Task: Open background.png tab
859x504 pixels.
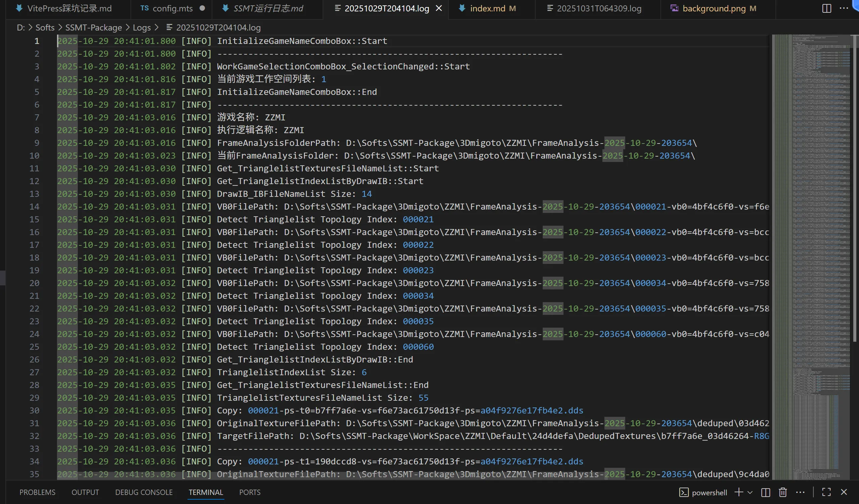Action: pos(714,8)
